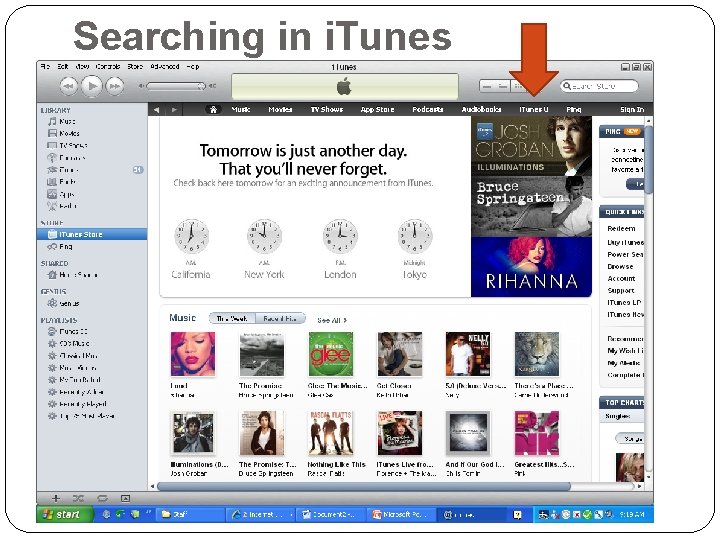Click the Play button in iTunes
Screen dimensions: 720x540
[92, 86]
